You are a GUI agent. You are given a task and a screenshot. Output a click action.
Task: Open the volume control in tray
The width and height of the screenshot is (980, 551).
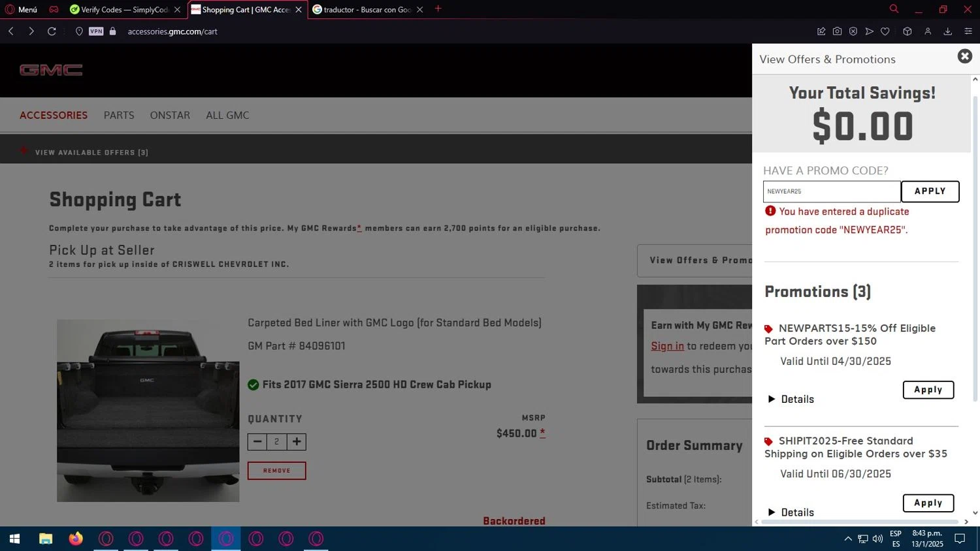877,539
